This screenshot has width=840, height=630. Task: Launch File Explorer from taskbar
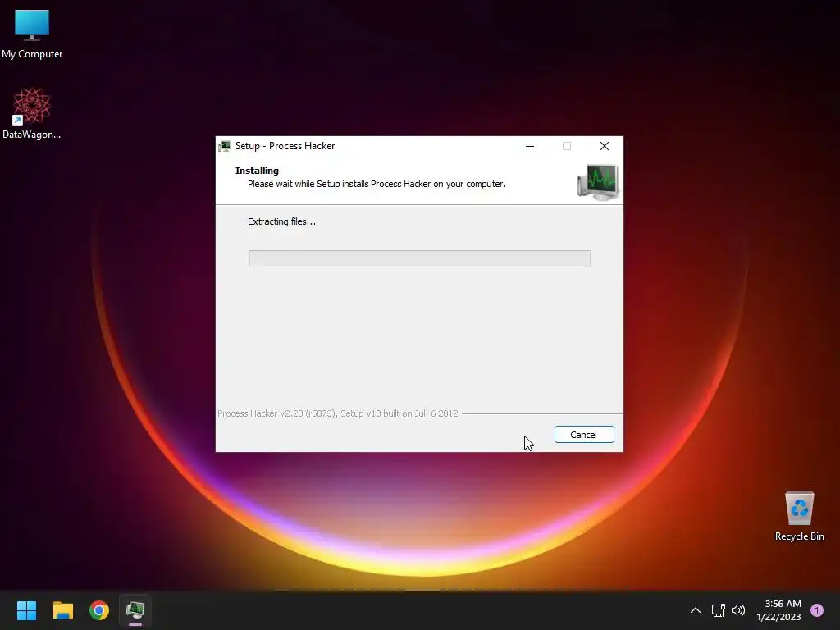point(62,610)
